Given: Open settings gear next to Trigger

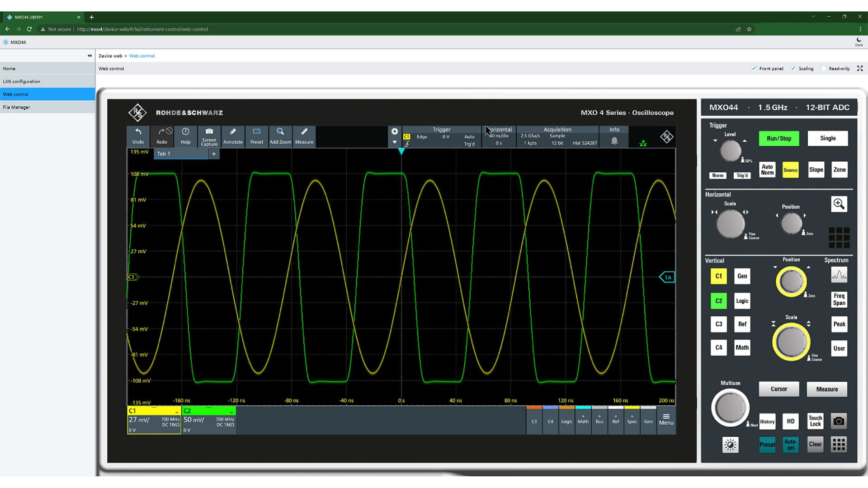Looking at the screenshot, I should (x=394, y=131).
